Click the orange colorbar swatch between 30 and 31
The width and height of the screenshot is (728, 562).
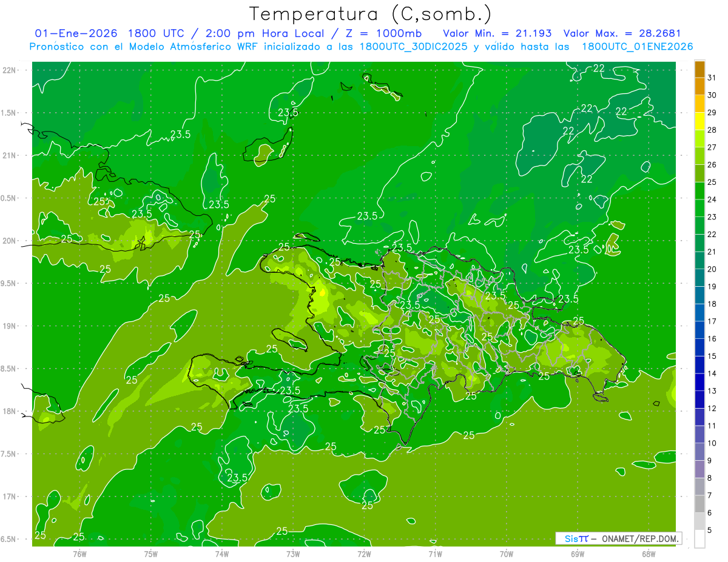click(x=699, y=86)
